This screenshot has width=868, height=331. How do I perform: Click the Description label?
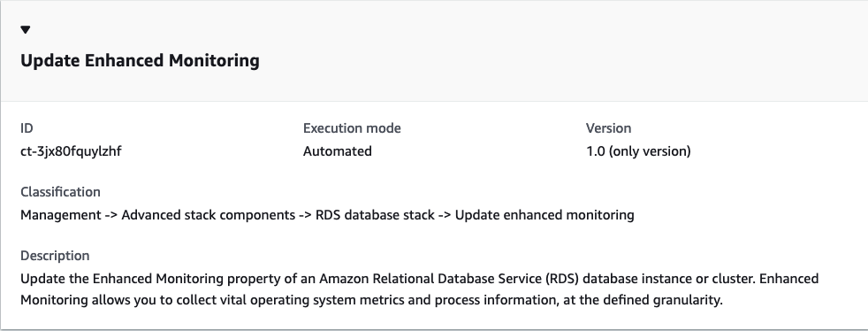tap(55, 256)
